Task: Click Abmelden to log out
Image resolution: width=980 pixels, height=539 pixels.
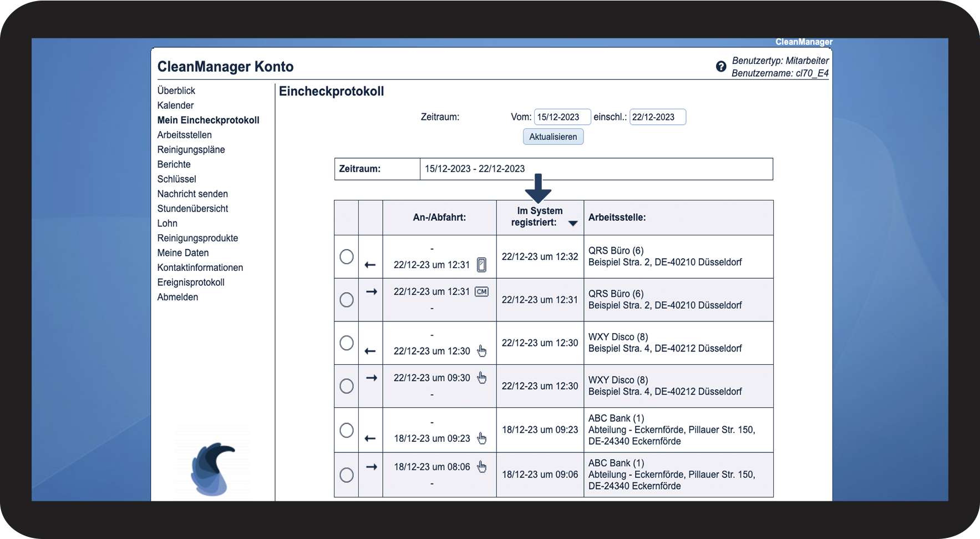Action: (178, 297)
